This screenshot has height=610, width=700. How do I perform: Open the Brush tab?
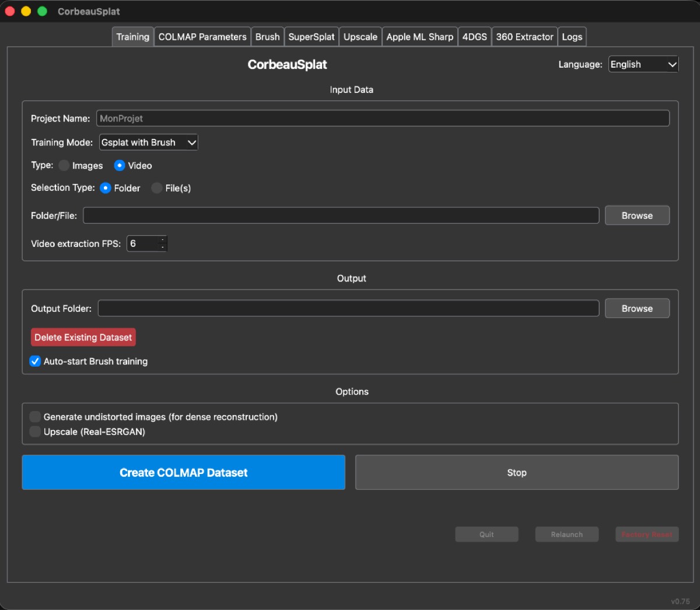coord(267,37)
